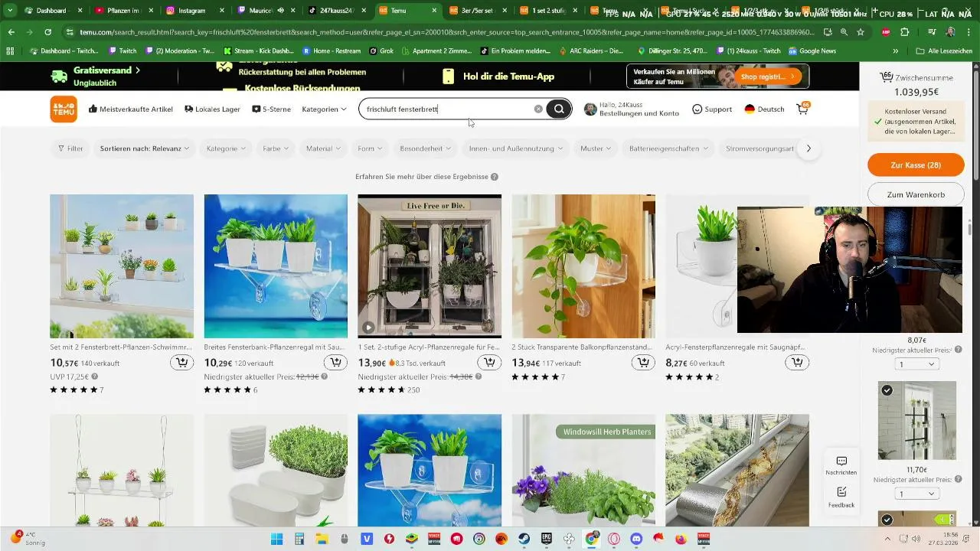Viewport: 980px width, 551px height.
Task: Uncheck the cart item priced 11,70€
Action: coord(887,390)
